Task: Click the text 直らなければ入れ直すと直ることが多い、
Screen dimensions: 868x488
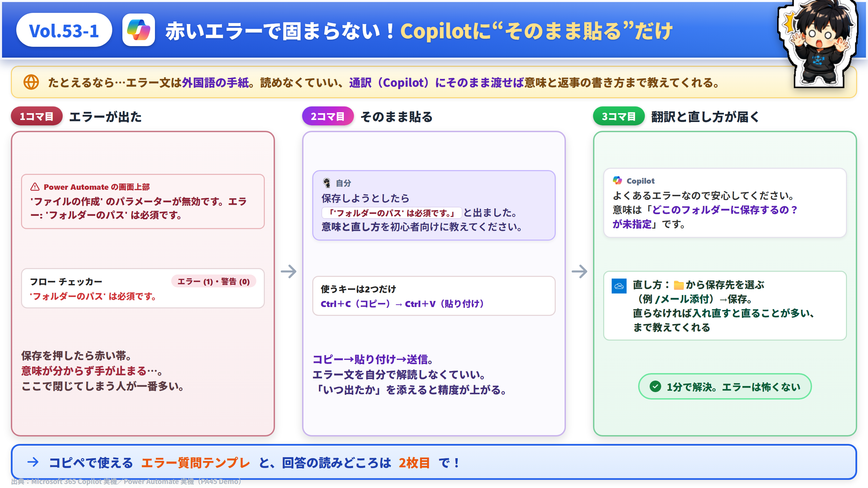Action: 724,313
